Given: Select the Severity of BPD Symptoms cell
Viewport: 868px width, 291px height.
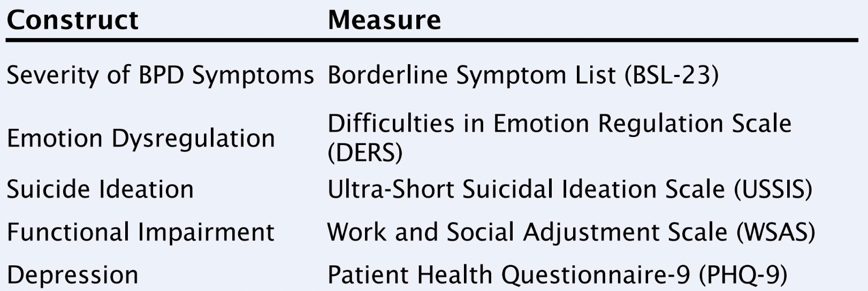Looking at the screenshot, I should coord(159,75).
